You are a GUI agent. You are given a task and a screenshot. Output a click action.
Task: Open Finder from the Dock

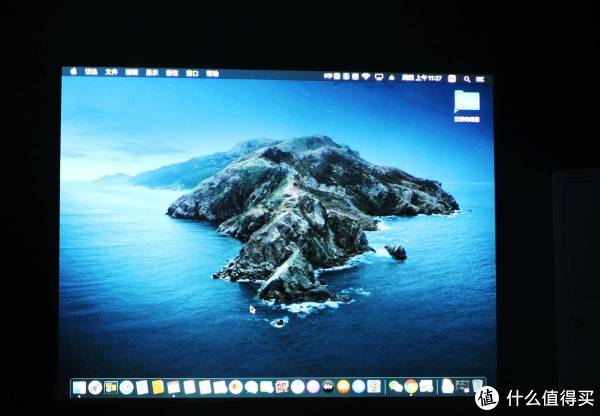pyautogui.click(x=79, y=387)
